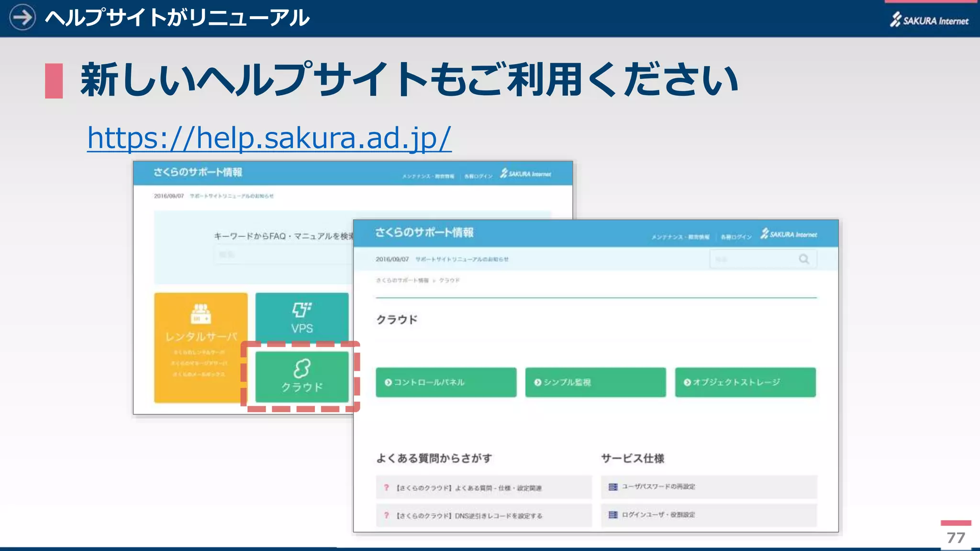Open コントロールパネル green button
The height and width of the screenshot is (551, 980).
446,382
